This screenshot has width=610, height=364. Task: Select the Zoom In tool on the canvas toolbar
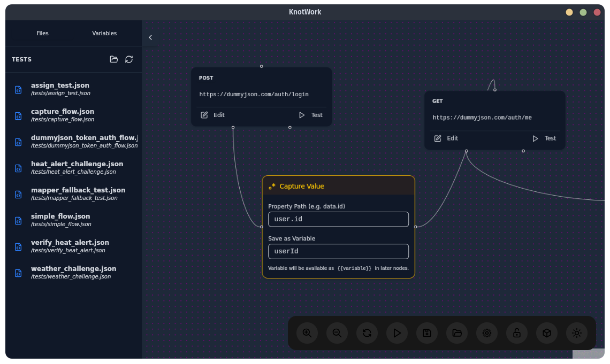[307, 332]
